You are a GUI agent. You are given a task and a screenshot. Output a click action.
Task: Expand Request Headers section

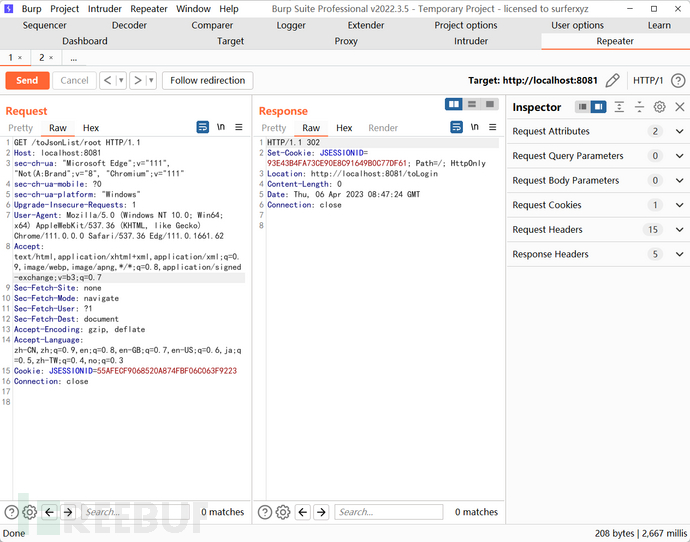598,230
